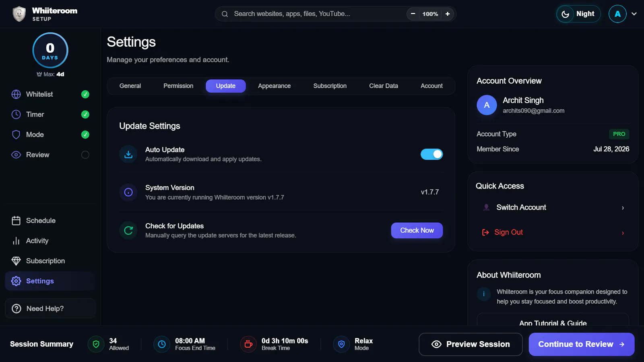The width and height of the screenshot is (644, 362).
Task: Click the Timer completed checkmark
Action: 85,114
